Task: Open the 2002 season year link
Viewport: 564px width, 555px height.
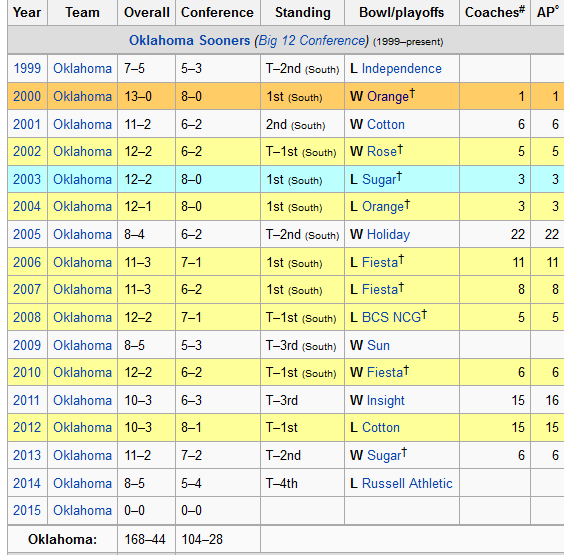Action: [27, 151]
